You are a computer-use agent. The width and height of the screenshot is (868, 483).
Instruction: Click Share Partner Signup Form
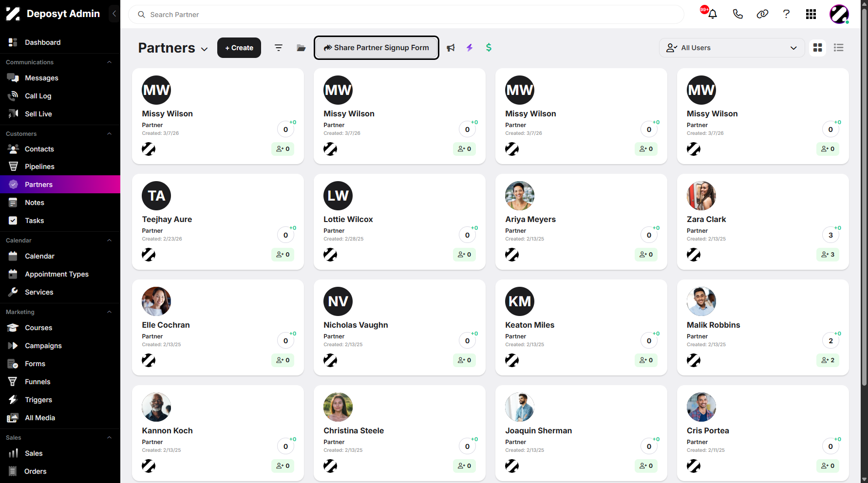tap(377, 48)
